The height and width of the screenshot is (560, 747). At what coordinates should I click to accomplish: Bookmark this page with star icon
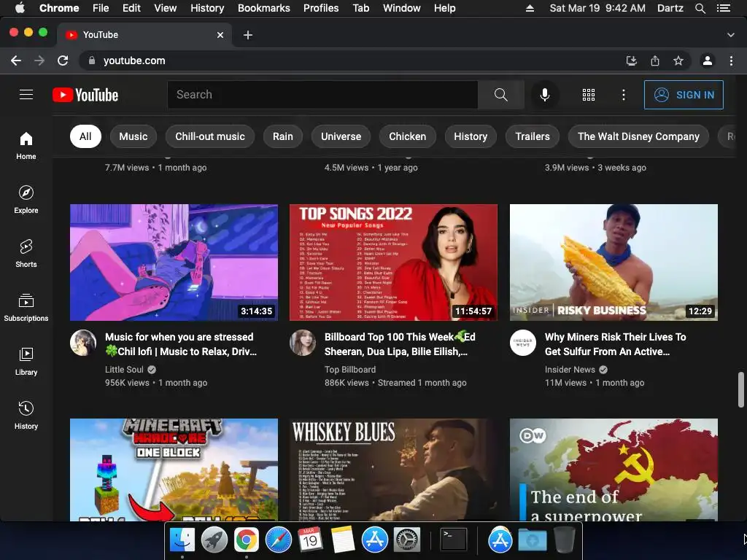tap(678, 61)
